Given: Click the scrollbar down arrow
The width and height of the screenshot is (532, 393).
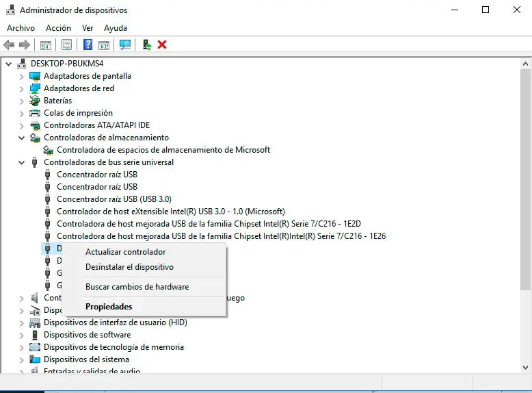Looking at the screenshot, I should (525, 367).
